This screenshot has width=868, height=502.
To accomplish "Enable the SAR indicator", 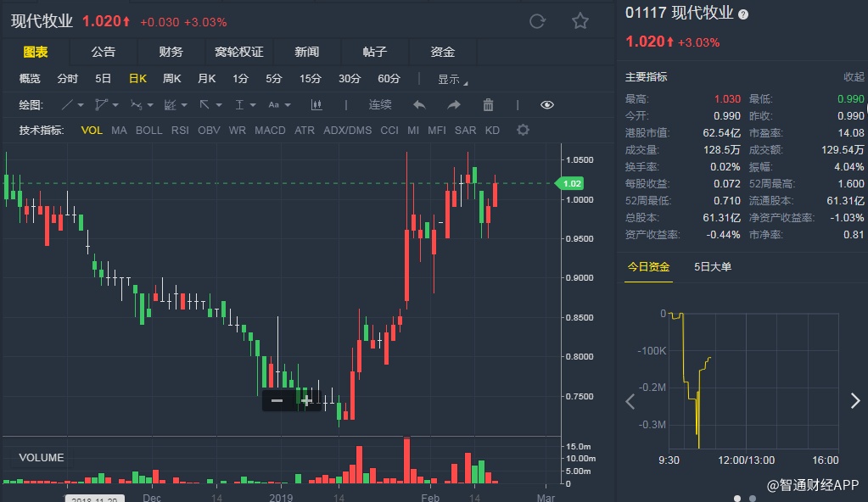I will pos(465,130).
